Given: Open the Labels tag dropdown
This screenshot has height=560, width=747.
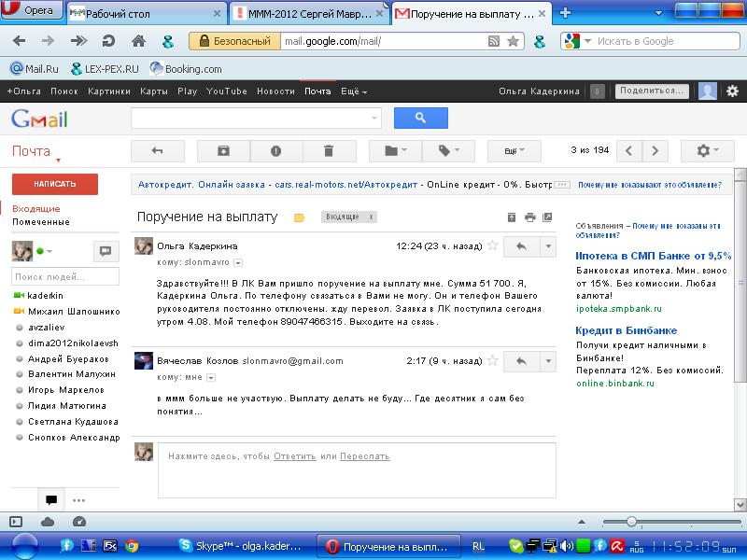Looking at the screenshot, I should [448, 151].
